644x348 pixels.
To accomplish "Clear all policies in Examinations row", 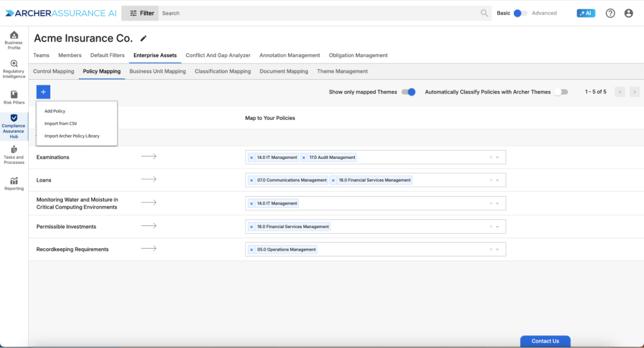I will pos(491,158).
